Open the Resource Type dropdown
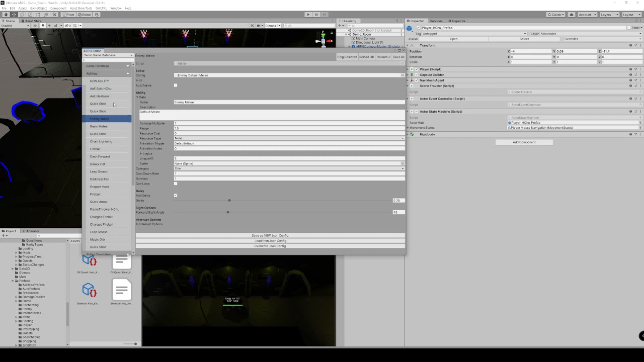Viewport: 644px width, 362px height. (x=289, y=138)
